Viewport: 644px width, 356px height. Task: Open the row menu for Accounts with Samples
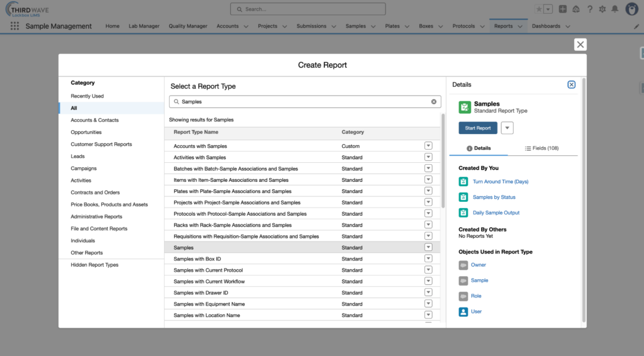tap(428, 146)
